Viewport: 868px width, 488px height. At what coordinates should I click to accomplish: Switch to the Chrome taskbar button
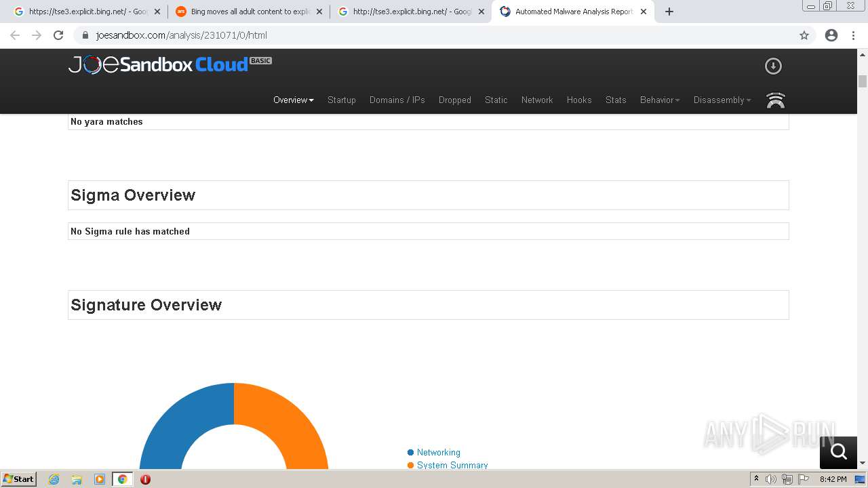point(122,479)
